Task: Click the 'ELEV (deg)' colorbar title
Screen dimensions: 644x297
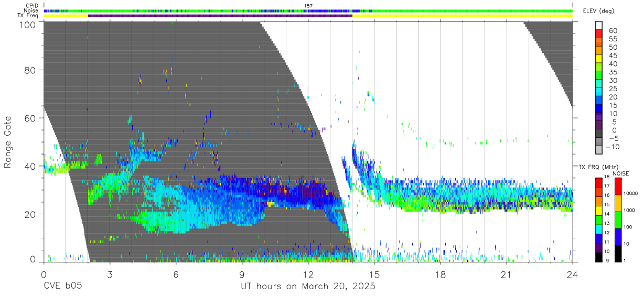Action: click(x=598, y=10)
